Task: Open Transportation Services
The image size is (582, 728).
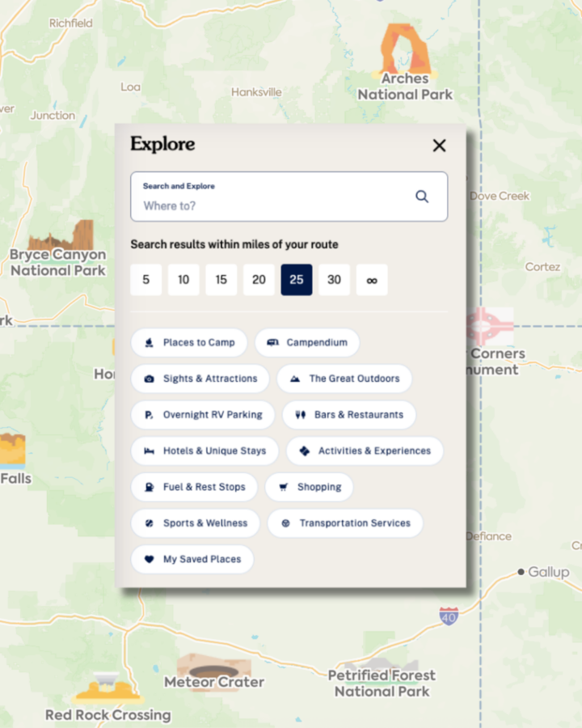Action: 345,523
